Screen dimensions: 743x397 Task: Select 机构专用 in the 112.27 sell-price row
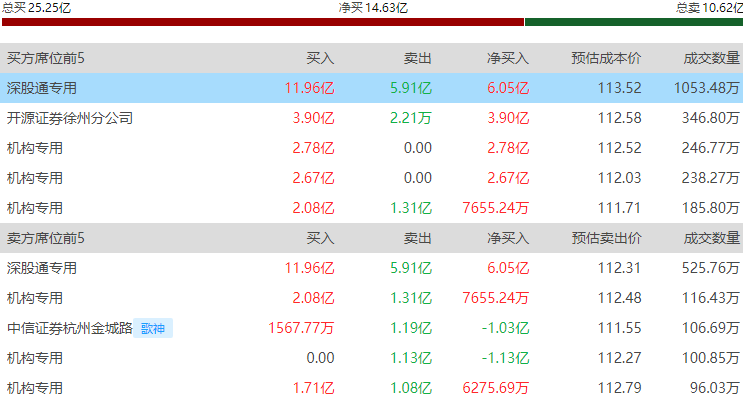point(35,358)
